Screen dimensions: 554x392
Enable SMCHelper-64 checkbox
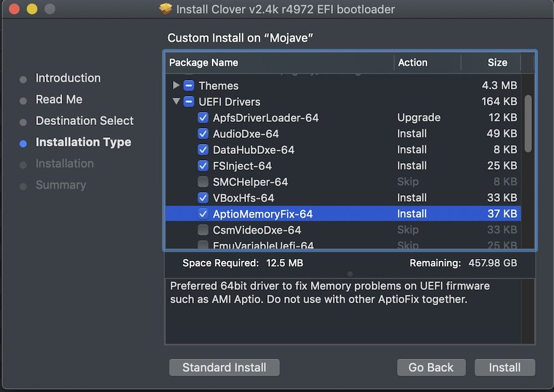point(203,182)
